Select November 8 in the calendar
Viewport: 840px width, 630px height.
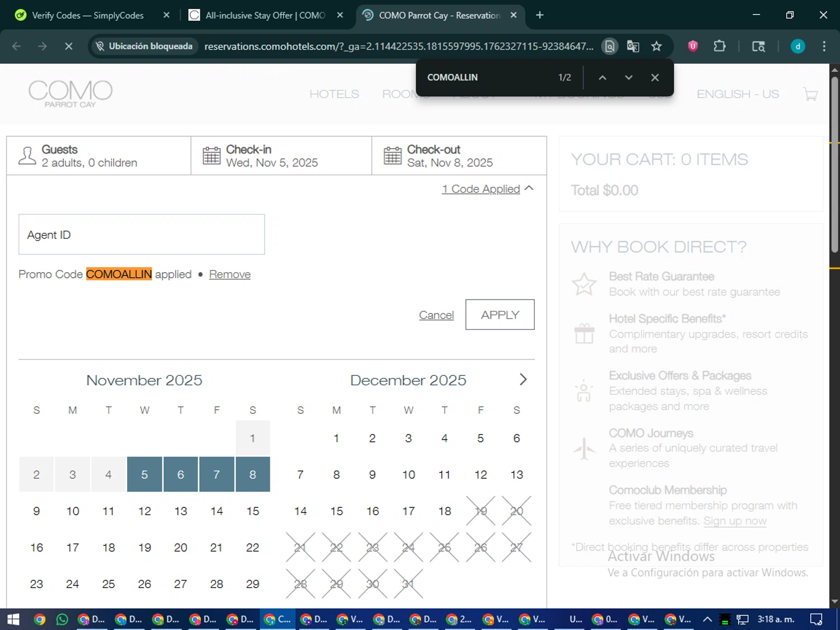pos(253,474)
